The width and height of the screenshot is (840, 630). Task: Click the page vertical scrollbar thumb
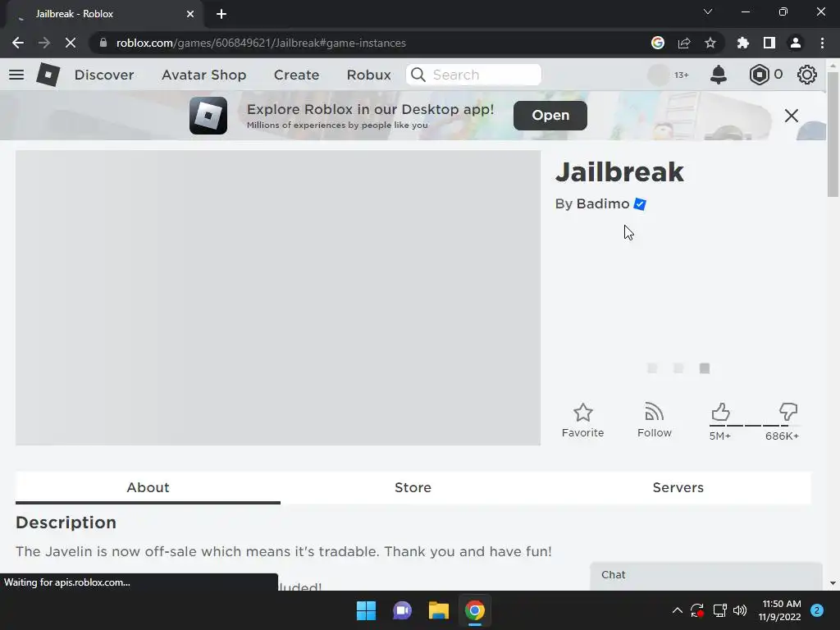[833, 134]
